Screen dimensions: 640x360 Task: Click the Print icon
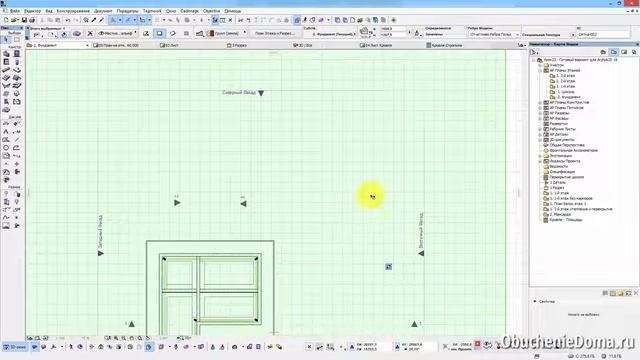pyautogui.click(x=31, y=20)
